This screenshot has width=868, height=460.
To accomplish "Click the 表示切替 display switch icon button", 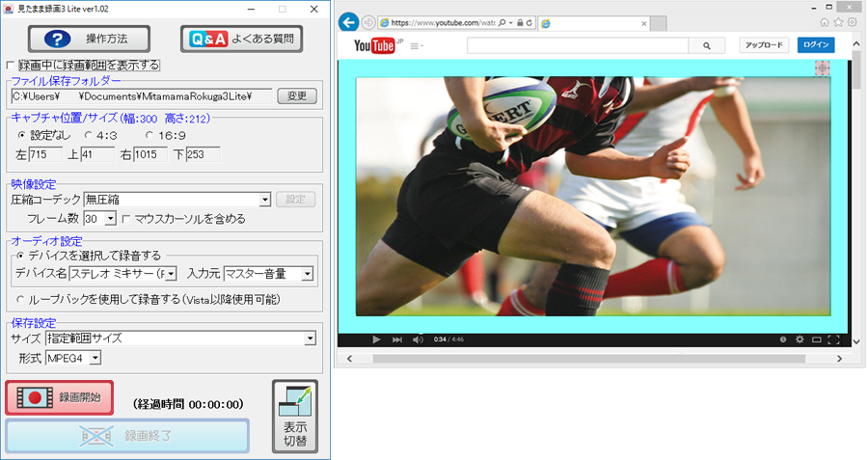I will [295, 413].
